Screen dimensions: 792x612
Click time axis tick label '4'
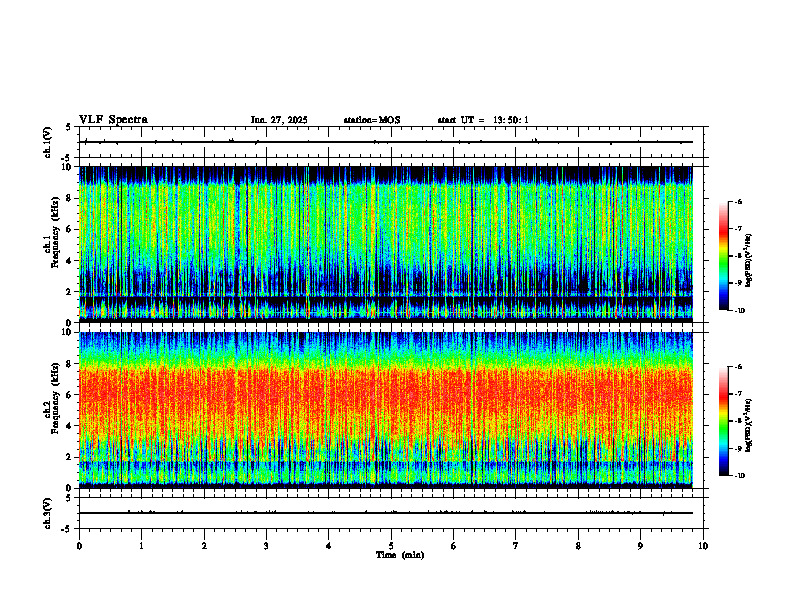pyautogui.click(x=329, y=546)
